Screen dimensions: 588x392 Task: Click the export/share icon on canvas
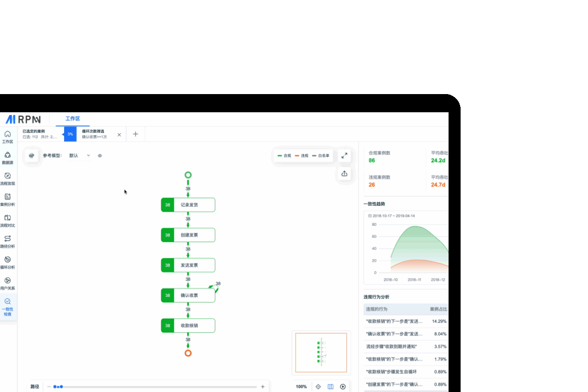pyautogui.click(x=344, y=173)
